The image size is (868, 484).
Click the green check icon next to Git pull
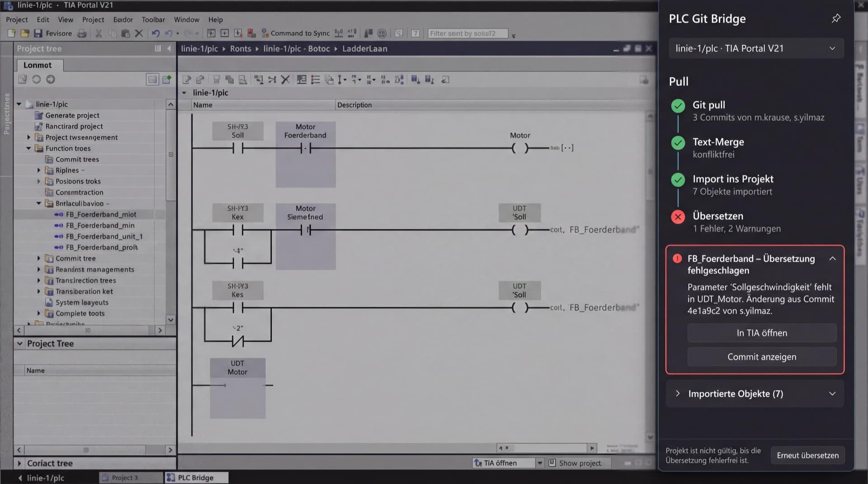tap(678, 106)
